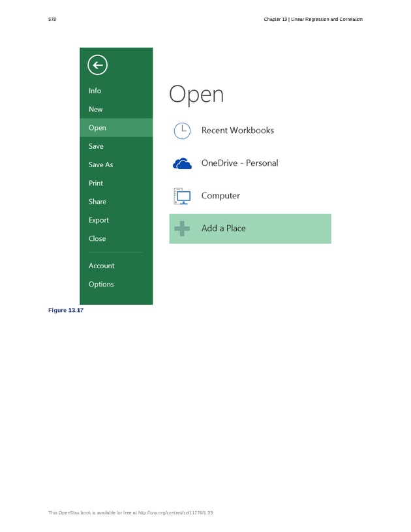Select the OneDrive - Personal label
Image resolution: width=411 pixels, height=532 pixels.
(240, 163)
